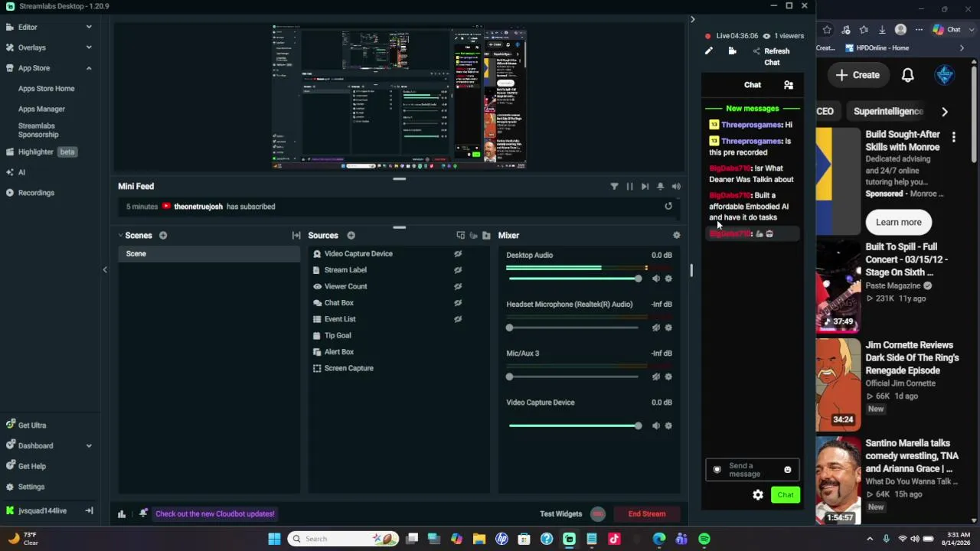The width and height of the screenshot is (980, 551).
Task: Adjust the Desktop Audio volume slider
Action: [574, 279]
